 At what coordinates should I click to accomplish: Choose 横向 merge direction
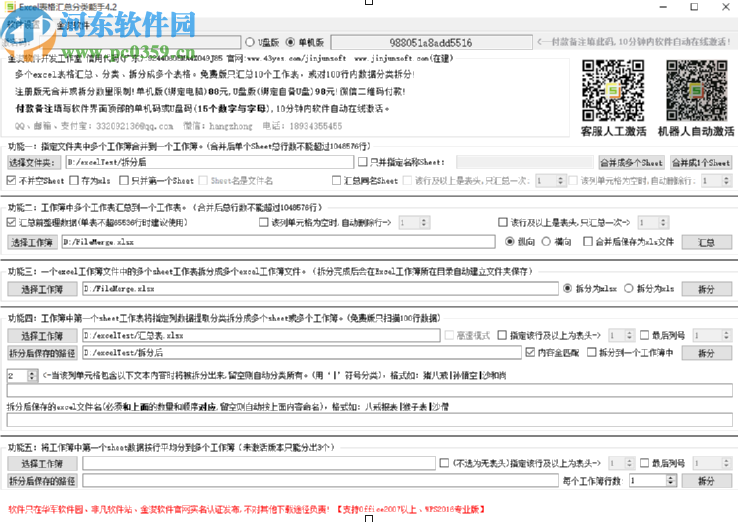[x=545, y=241]
